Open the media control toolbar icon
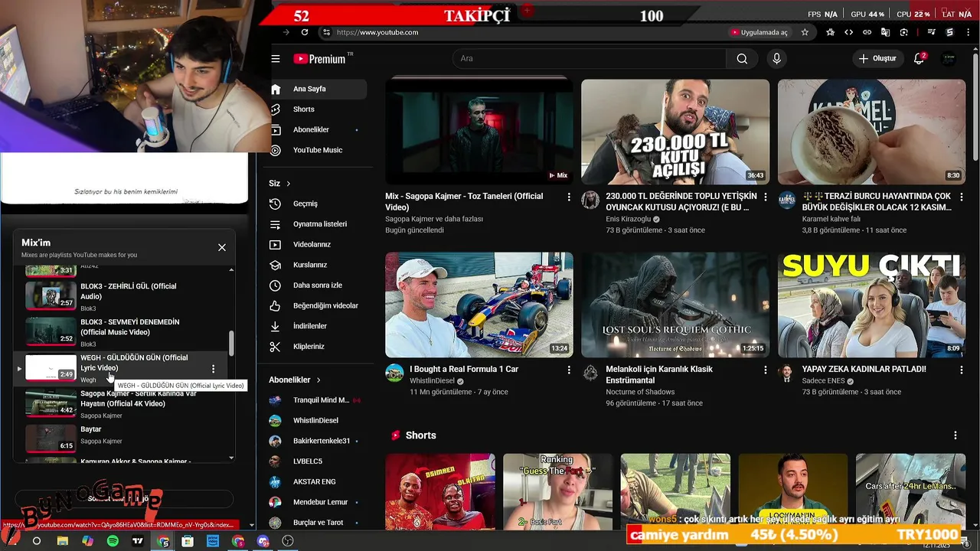This screenshot has height=551, width=980. click(x=931, y=32)
